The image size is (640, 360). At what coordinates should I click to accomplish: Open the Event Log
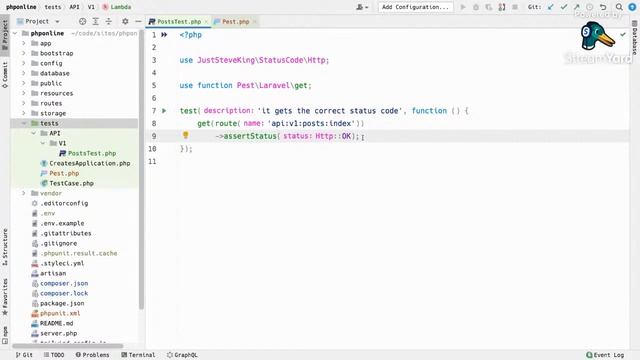[605, 355]
